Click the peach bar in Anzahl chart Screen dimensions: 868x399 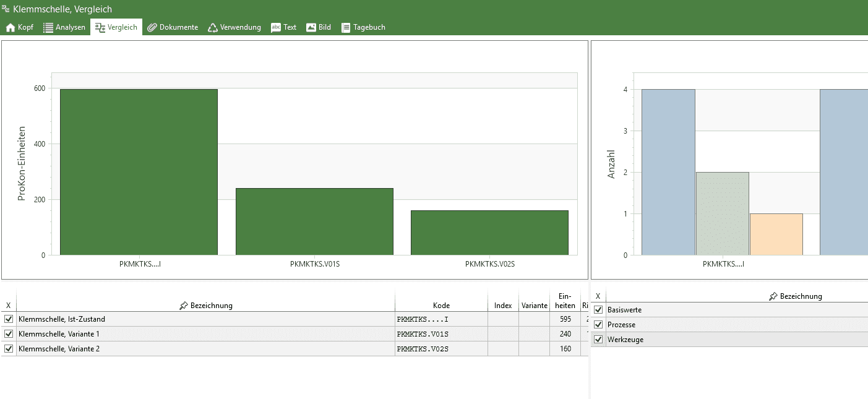click(x=776, y=234)
